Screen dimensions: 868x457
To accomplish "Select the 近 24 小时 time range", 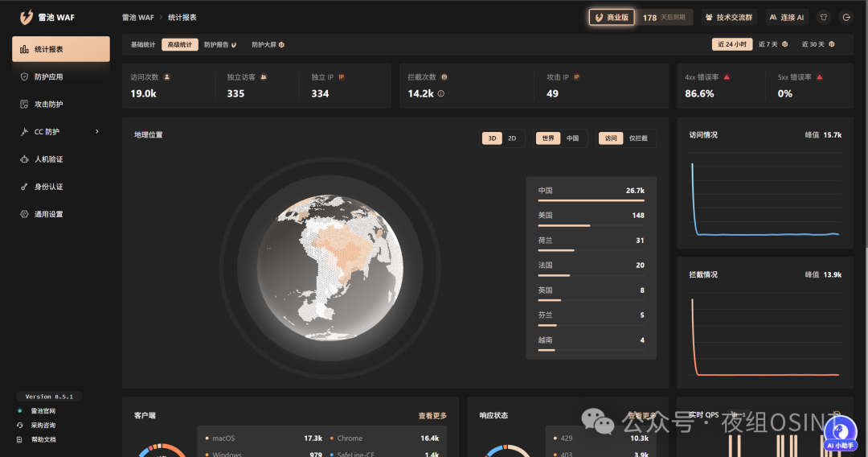I will [732, 44].
